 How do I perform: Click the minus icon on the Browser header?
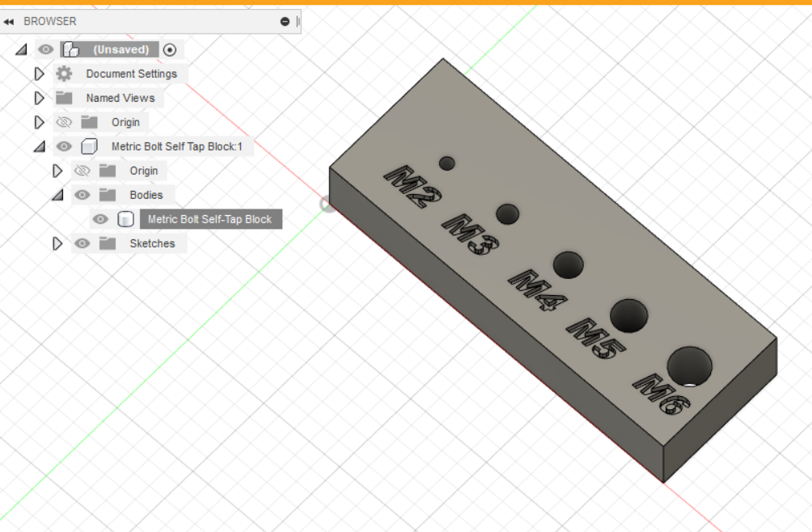tap(285, 21)
